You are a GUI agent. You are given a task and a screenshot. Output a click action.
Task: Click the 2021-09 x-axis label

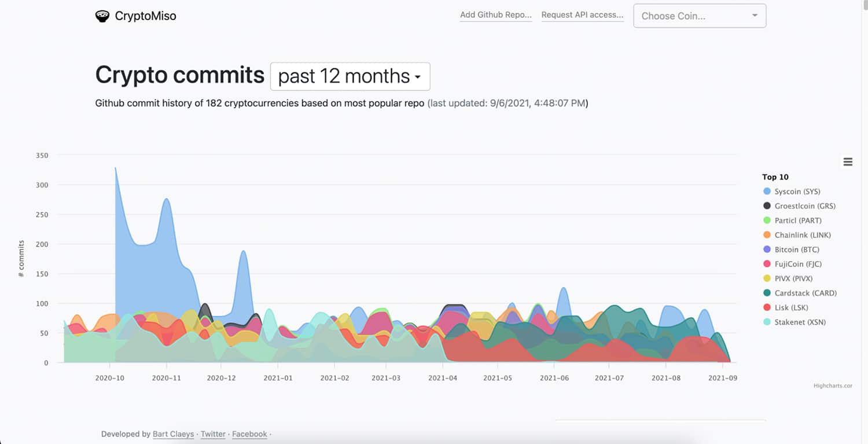[722, 378]
